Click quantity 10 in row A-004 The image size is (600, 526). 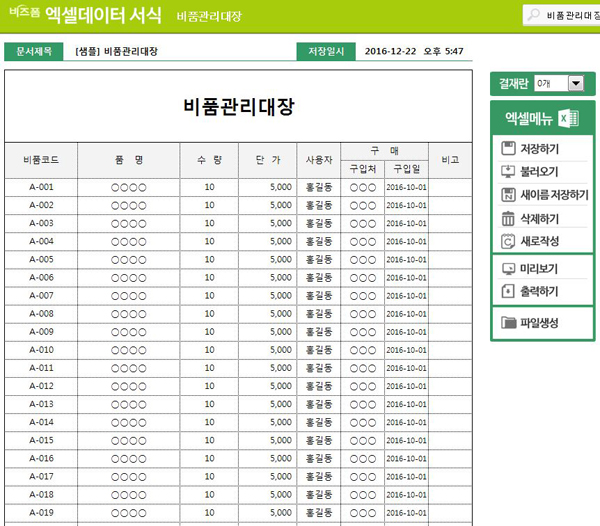tap(209, 241)
